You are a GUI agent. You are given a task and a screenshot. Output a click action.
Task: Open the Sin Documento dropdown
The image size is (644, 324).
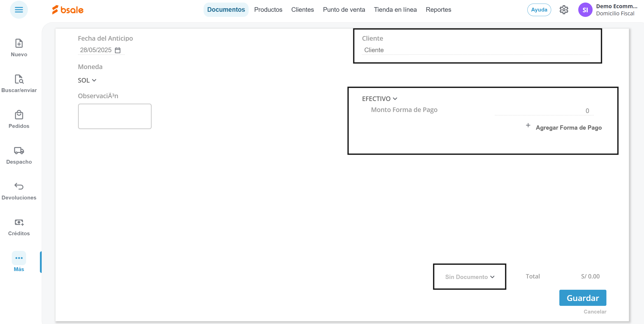(x=470, y=277)
